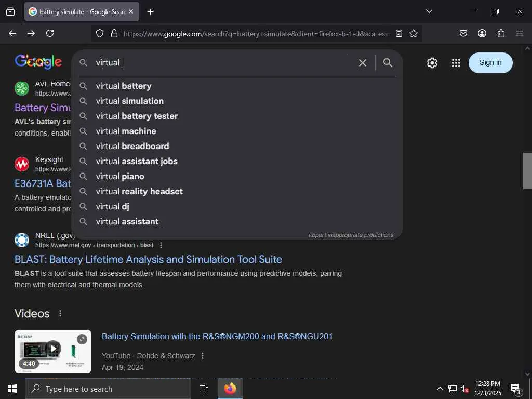Close the battery simulate Google Search tab
Image resolution: width=532 pixels, height=399 pixels.
(x=131, y=11)
